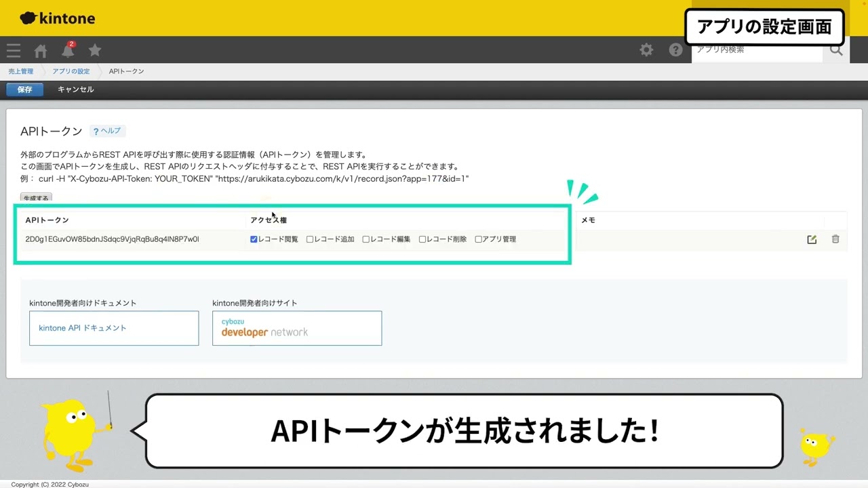Enable the レコード追加 permission
This screenshot has width=868, height=488.
pyautogui.click(x=310, y=239)
